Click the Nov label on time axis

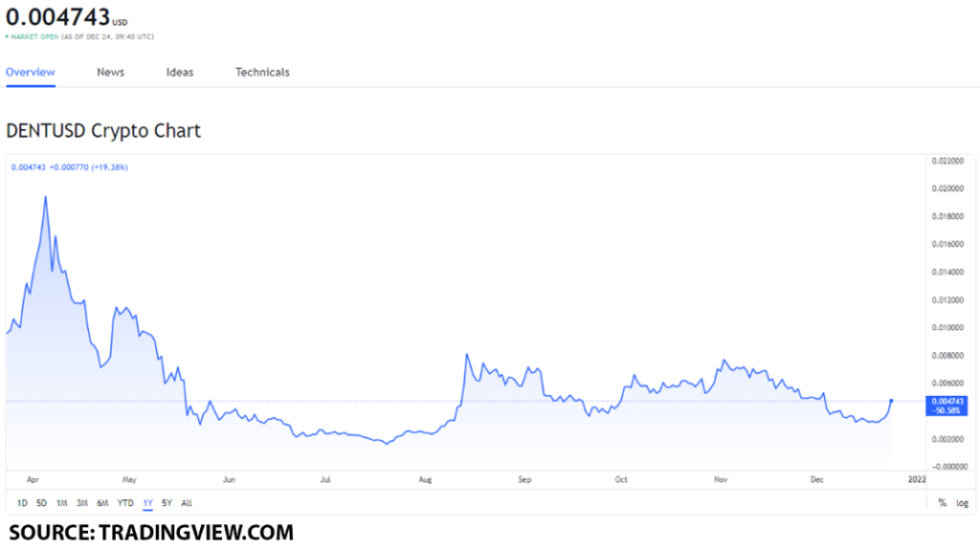pyautogui.click(x=721, y=480)
